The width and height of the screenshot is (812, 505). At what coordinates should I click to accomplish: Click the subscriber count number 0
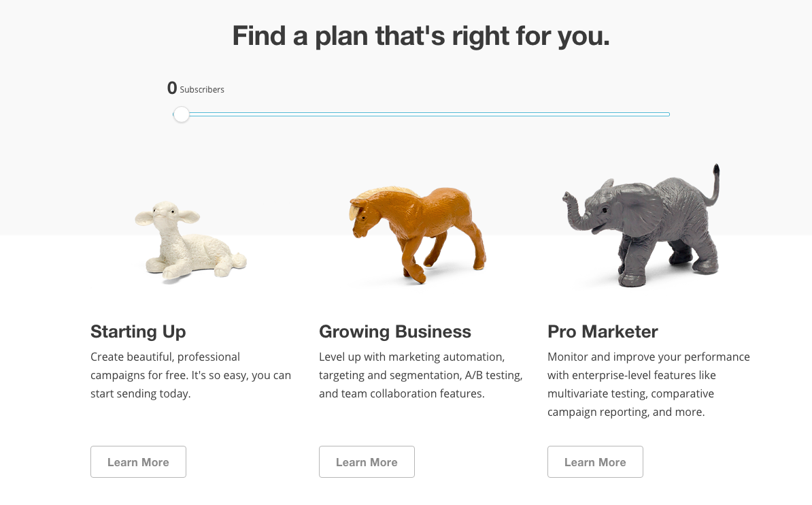172,88
